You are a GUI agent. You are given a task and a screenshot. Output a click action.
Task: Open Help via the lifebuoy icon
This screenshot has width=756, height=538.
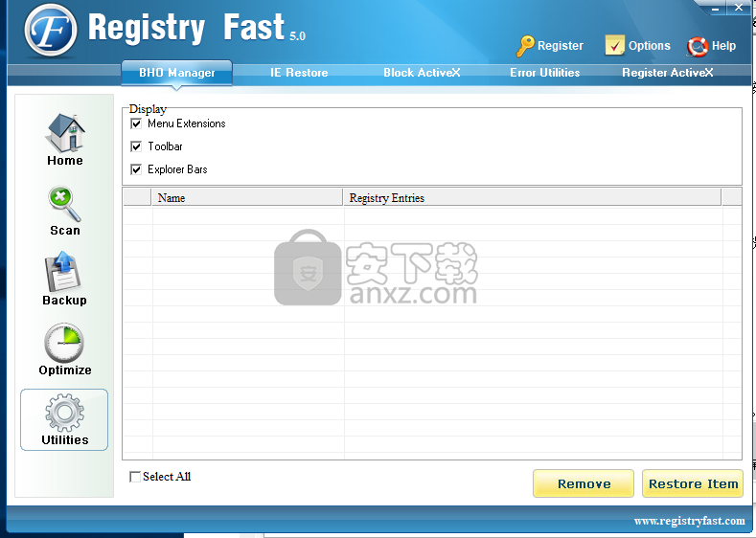(698, 46)
